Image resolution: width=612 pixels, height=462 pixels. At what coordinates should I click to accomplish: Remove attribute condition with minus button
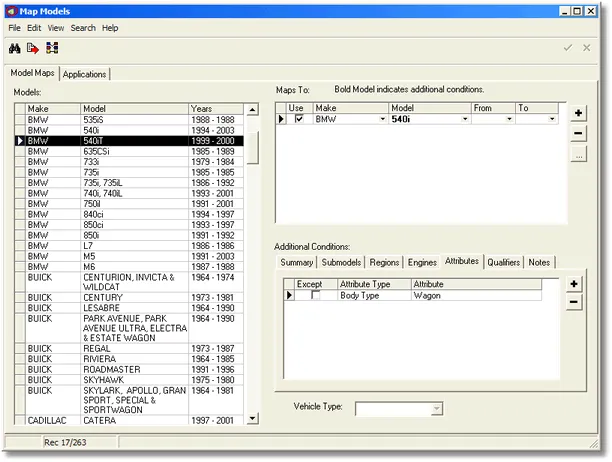pyautogui.click(x=574, y=302)
